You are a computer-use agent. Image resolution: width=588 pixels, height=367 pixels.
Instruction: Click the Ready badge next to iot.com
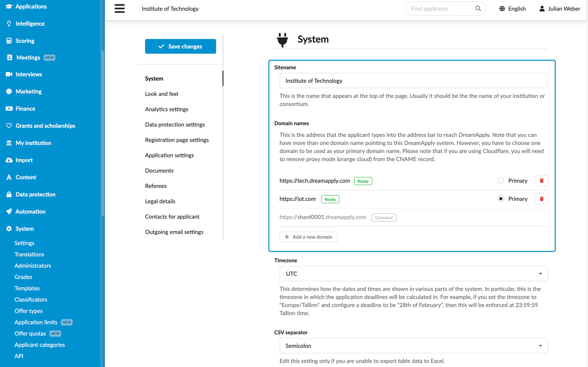click(x=330, y=199)
